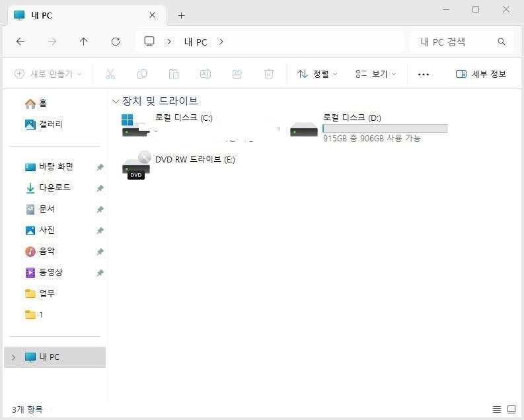The height and width of the screenshot is (420, 524).
Task: Click the Up directory arrow
Action: pos(83,42)
